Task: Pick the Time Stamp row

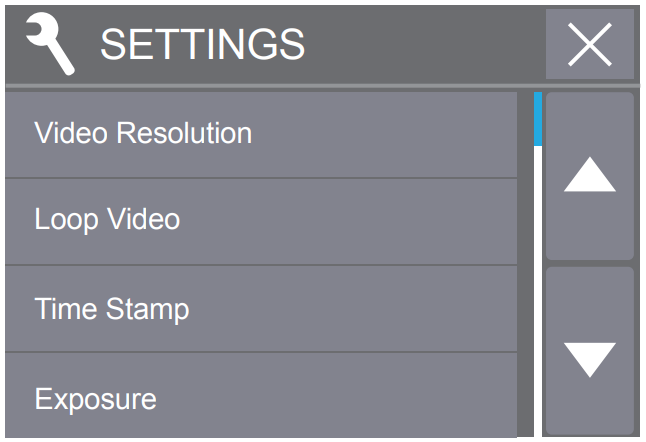Action: [261, 309]
